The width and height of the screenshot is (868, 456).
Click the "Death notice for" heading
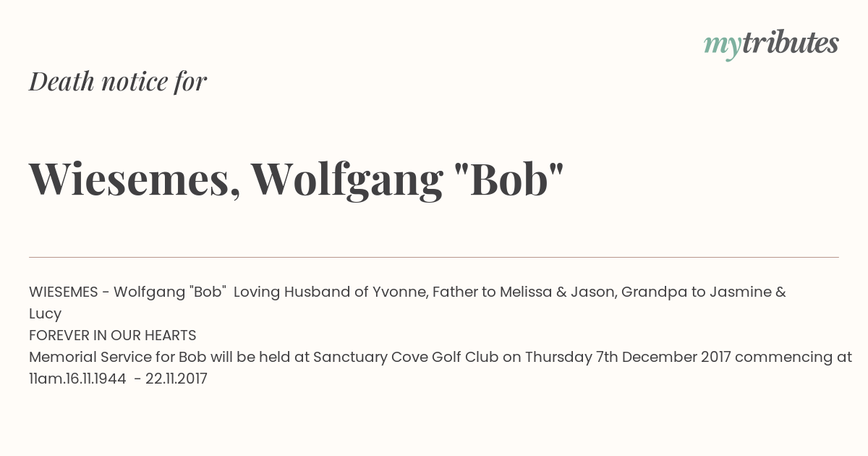pos(118,81)
